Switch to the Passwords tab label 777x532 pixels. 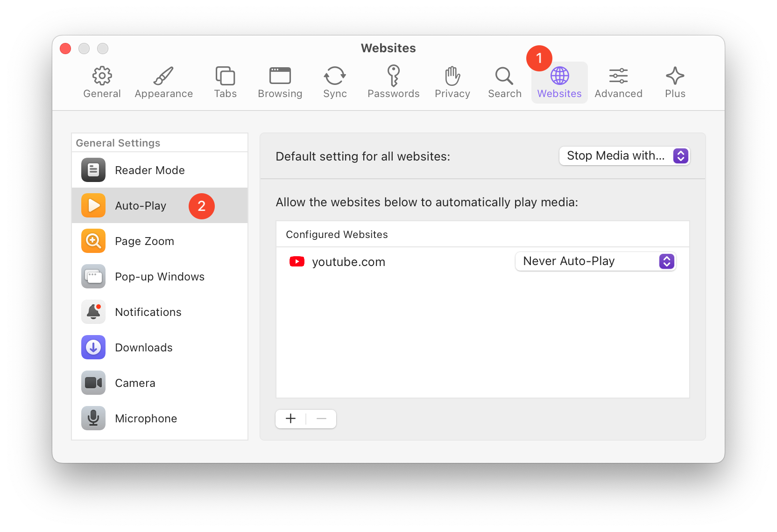coord(394,93)
